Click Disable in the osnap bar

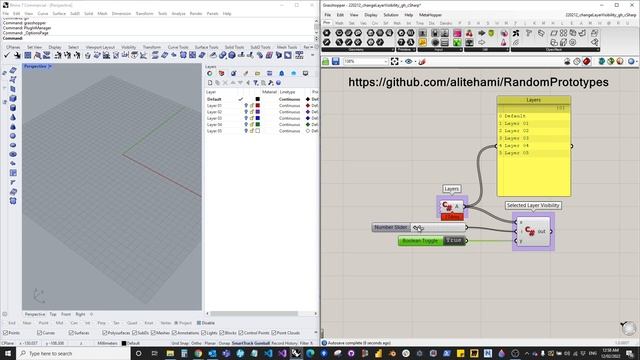coord(205,323)
